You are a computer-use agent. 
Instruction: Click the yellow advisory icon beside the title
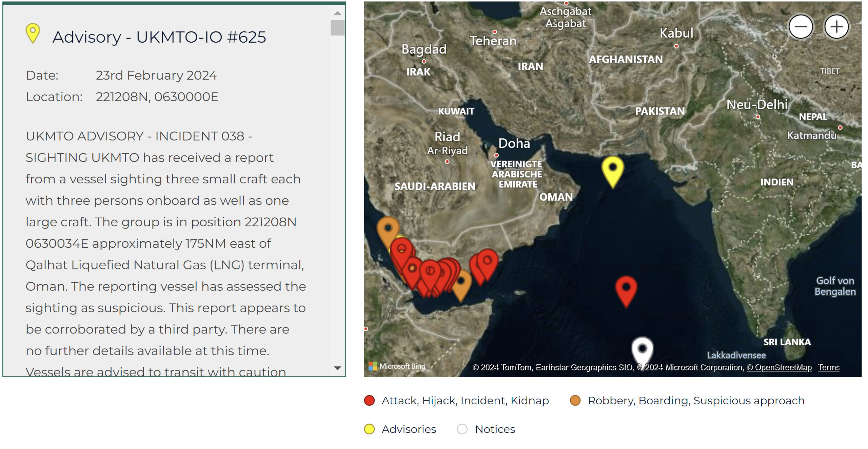(x=33, y=32)
